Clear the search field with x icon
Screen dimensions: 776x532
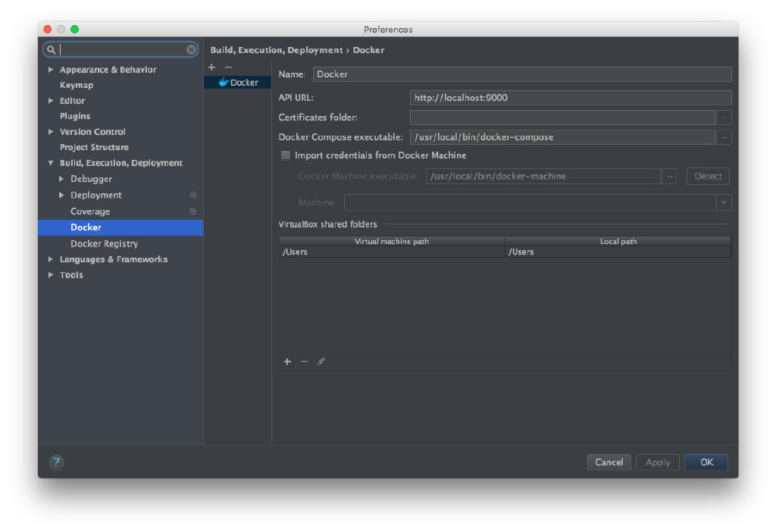(x=191, y=50)
